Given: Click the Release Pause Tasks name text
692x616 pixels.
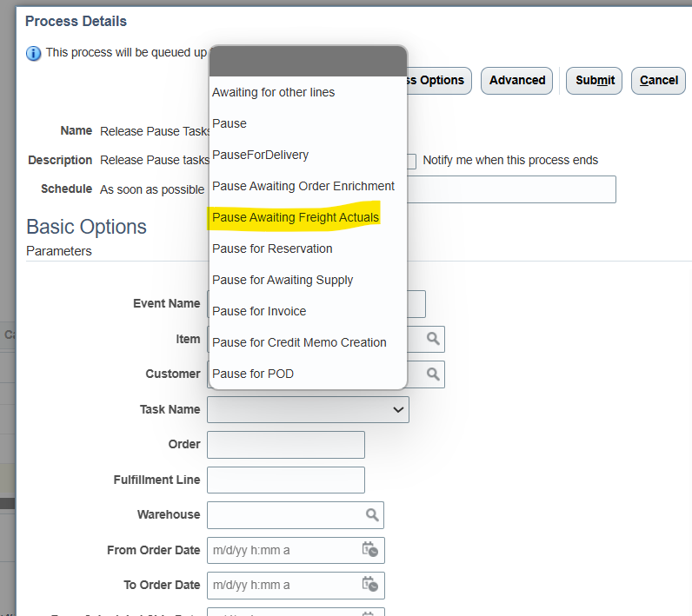Looking at the screenshot, I should click(x=155, y=131).
